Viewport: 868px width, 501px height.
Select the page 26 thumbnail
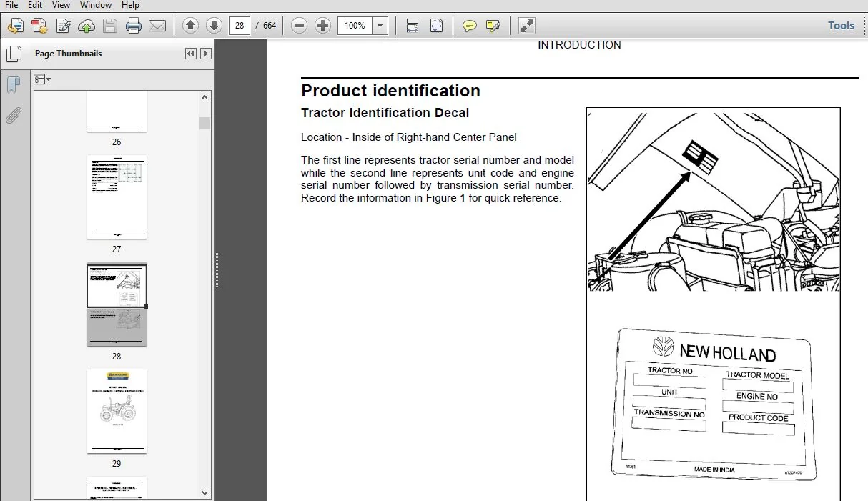pos(117,111)
